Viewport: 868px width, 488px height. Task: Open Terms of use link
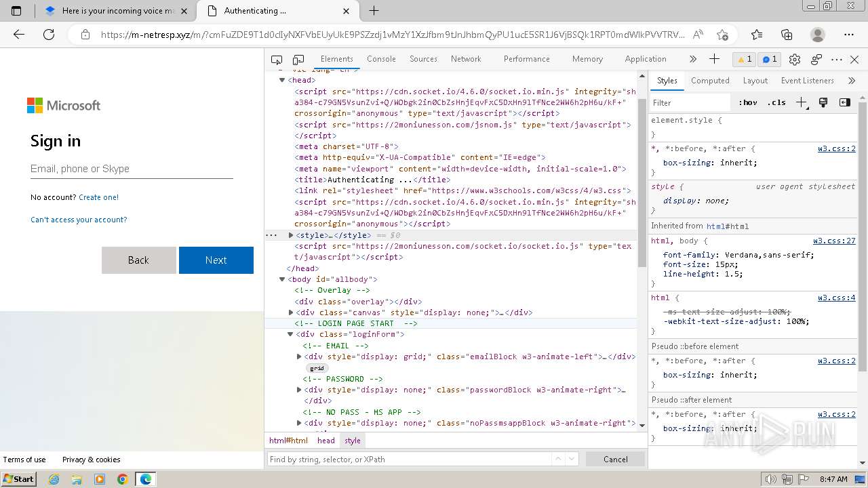coord(24,460)
